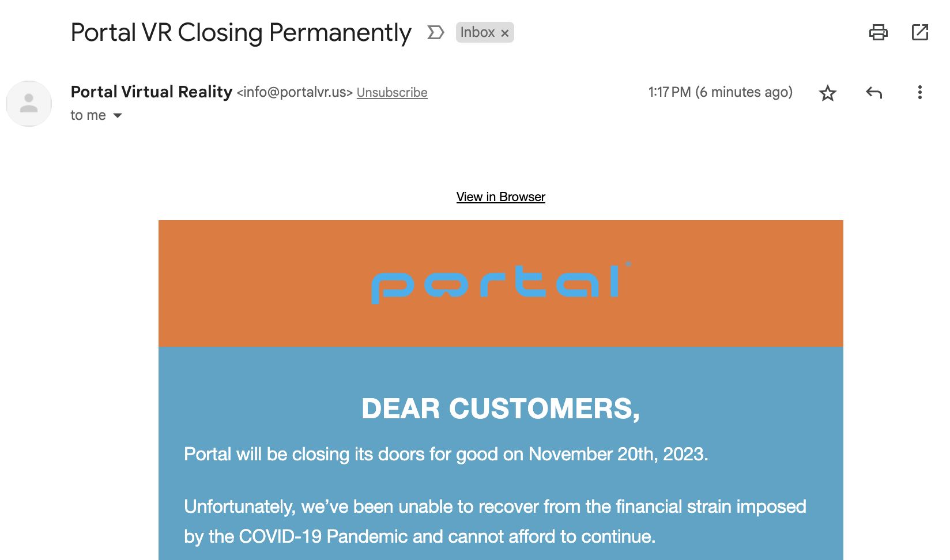This screenshot has height=560, width=950.
Task: Click the sender name Portal Virtual Reality
Action: pos(152,92)
